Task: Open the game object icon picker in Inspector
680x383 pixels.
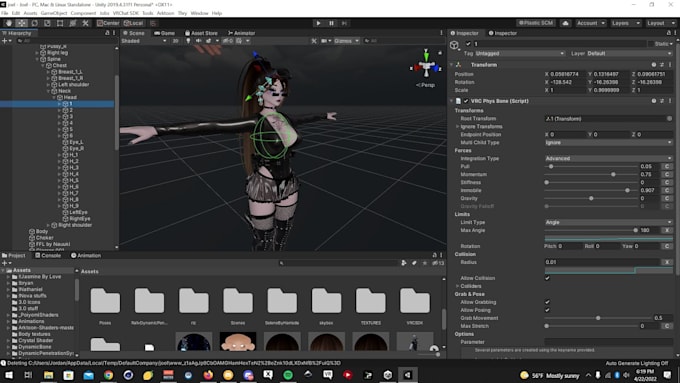Action: click(454, 45)
